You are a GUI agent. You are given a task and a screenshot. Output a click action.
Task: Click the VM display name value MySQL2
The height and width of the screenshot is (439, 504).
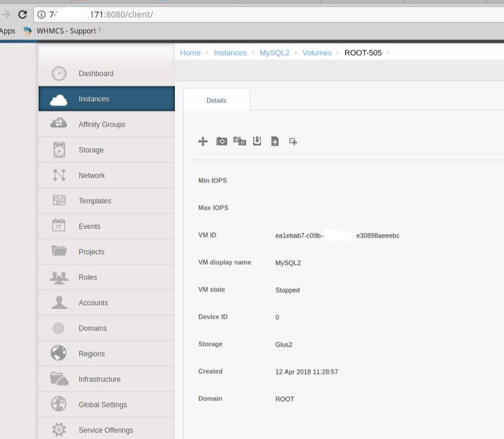click(288, 262)
